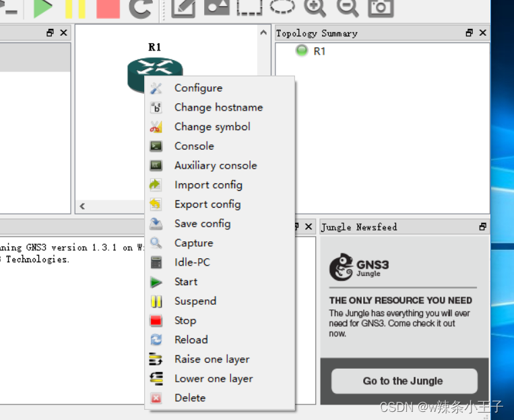Click the Go to the Jungle button
Image resolution: width=514 pixels, height=420 pixels.
(x=404, y=381)
